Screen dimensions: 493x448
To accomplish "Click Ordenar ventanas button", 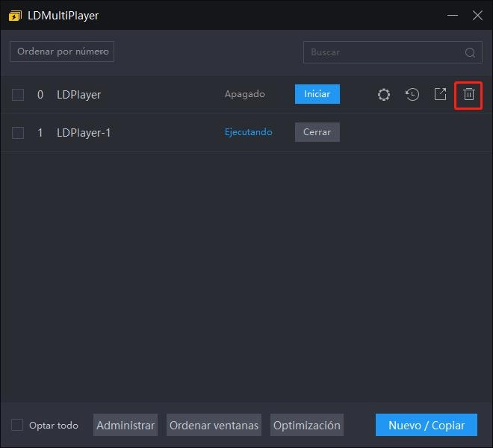I will [x=214, y=425].
